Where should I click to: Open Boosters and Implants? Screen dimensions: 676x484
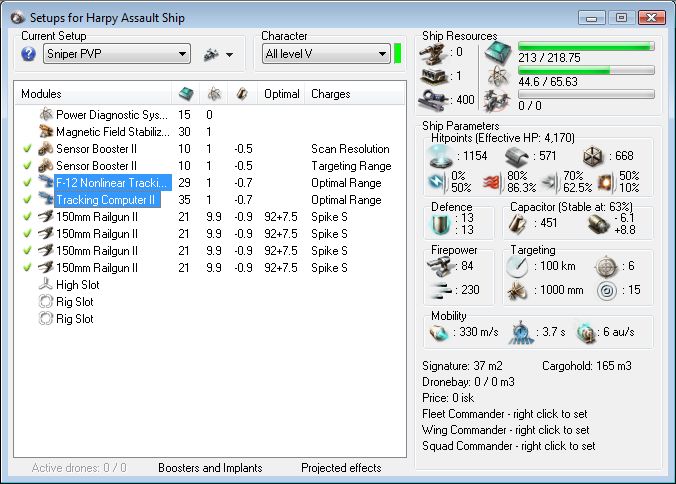point(210,468)
